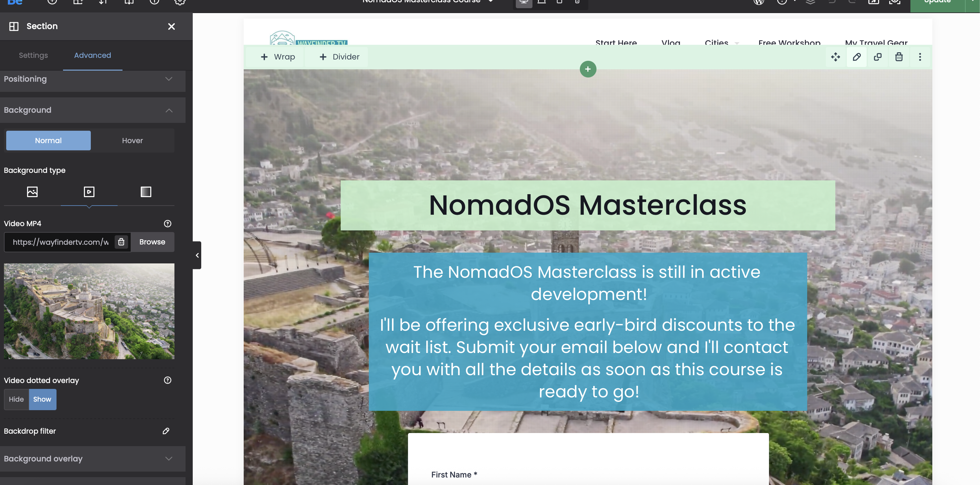Image resolution: width=980 pixels, height=485 pixels.
Task: Switch to the Settings tab
Action: coord(33,55)
